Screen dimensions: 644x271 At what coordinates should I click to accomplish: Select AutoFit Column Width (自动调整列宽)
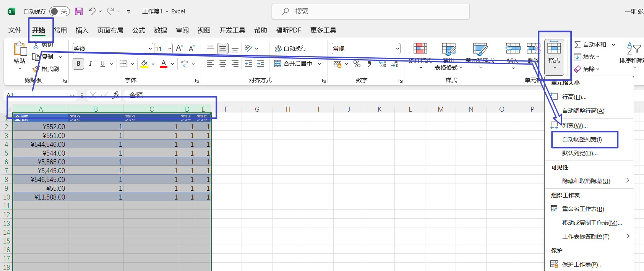[582, 140]
